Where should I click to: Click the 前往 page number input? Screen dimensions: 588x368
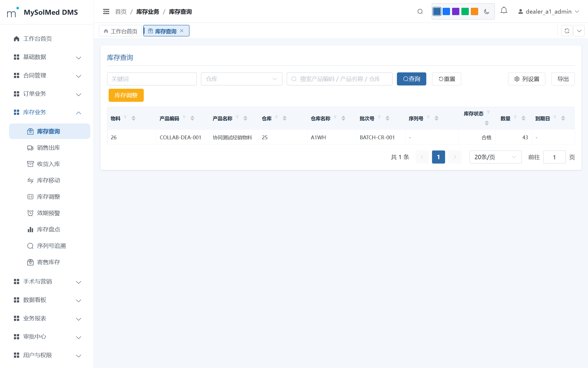[554, 157]
